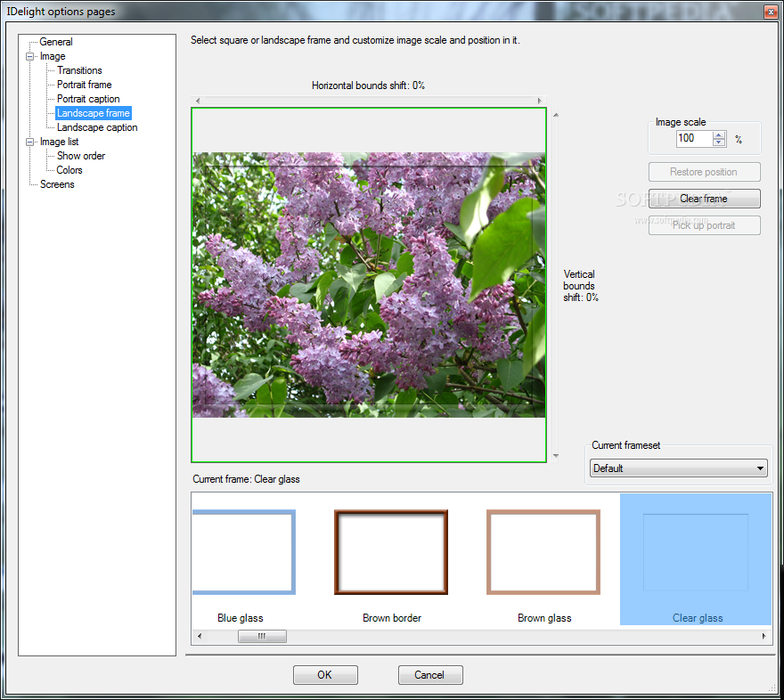Image resolution: width=784 pixels, height=700 pixels.
Task: Click the Clear frame button
Action: tap(704, 199)
